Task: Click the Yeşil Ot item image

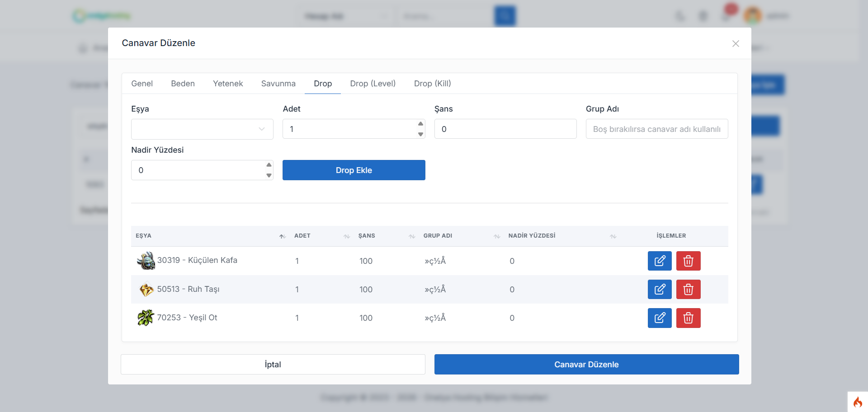Action: point(146,318)
